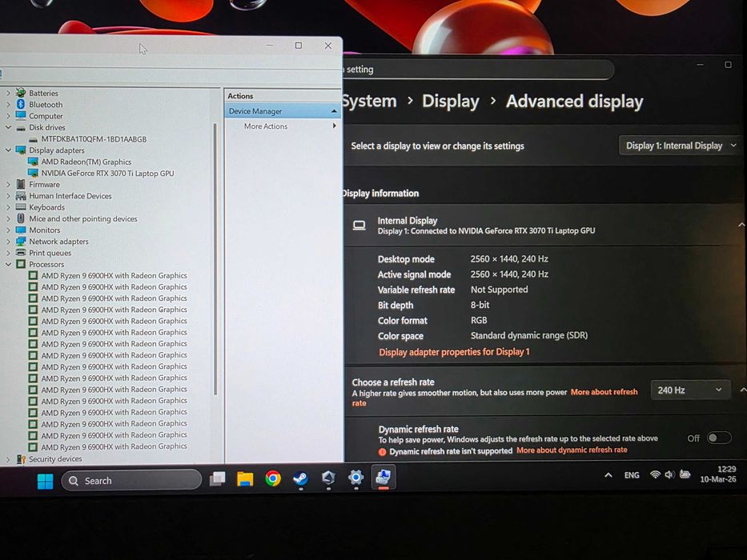Click the Display breadcrumb item

tap(451, 101)
